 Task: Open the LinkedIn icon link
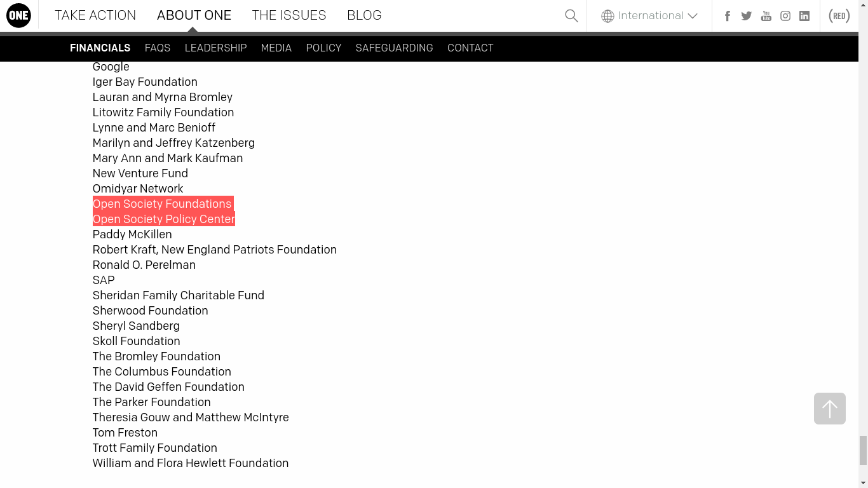click(x=804, y=16)
